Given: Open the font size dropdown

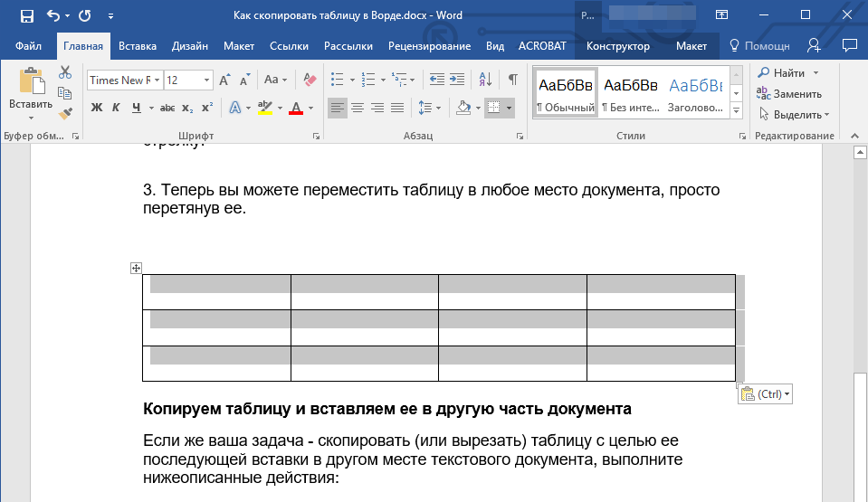Looking at the screenshot, I should (x=207, y=81).
